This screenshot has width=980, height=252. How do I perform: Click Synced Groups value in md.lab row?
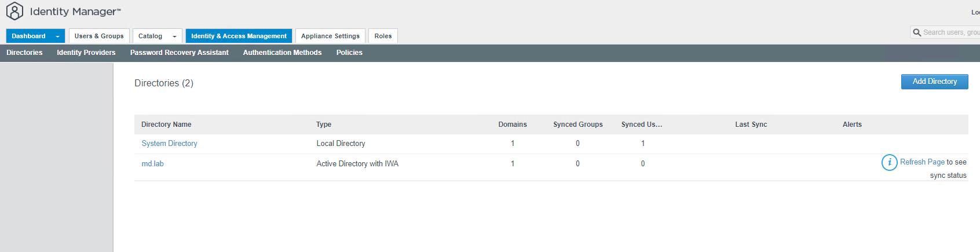click(x=577, y=164)
